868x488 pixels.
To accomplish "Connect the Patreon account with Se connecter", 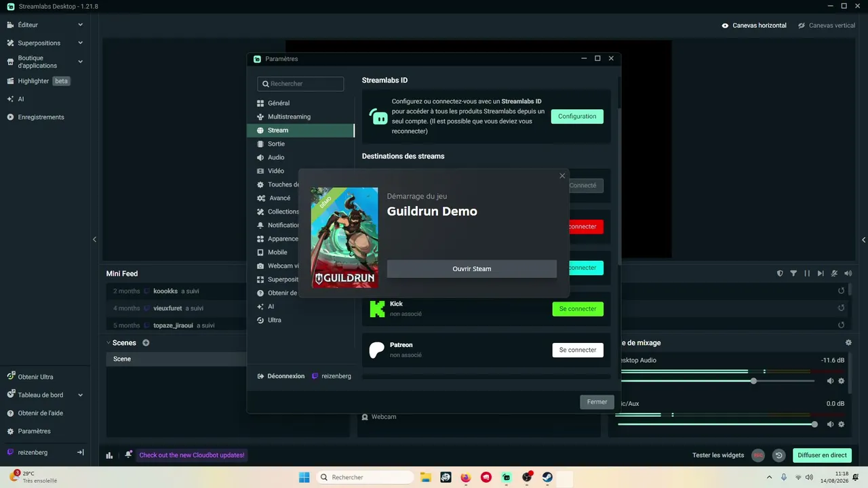I will tap(578, 350).
